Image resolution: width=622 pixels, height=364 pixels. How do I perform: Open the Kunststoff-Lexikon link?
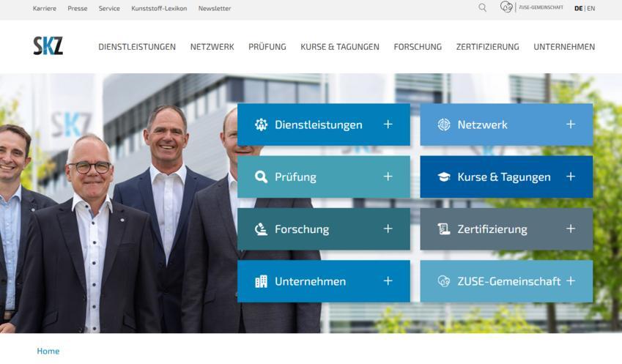click(159, 8)
